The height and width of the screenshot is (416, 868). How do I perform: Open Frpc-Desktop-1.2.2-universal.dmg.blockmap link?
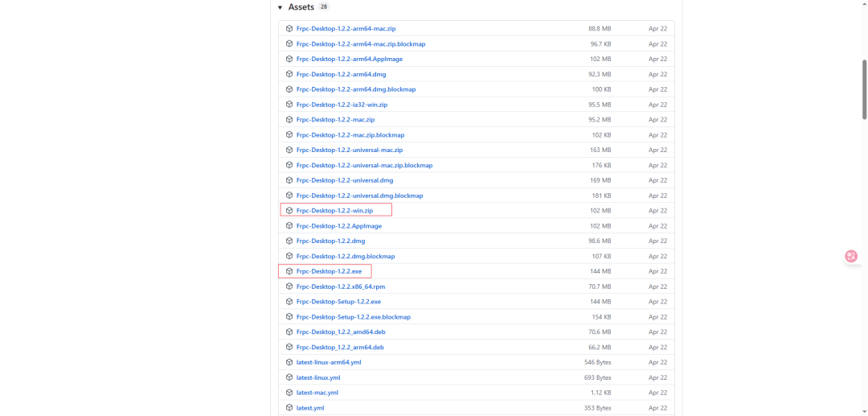360,196
